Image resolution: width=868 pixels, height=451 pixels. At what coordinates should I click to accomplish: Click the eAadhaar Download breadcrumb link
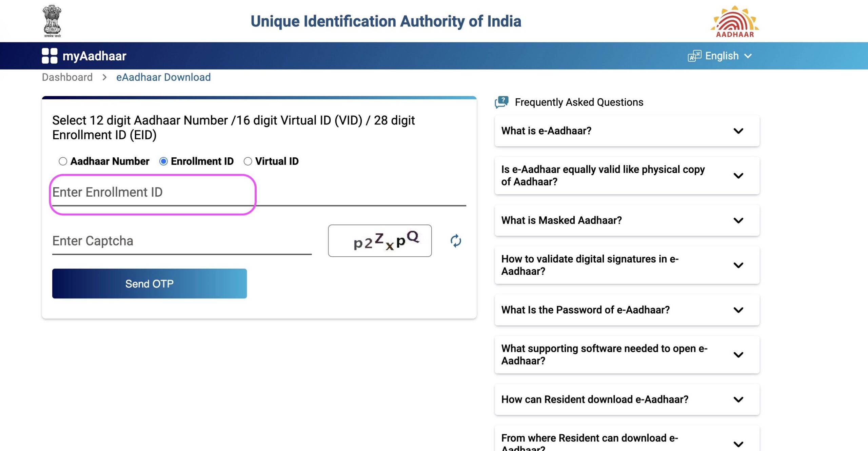point(162,76)
